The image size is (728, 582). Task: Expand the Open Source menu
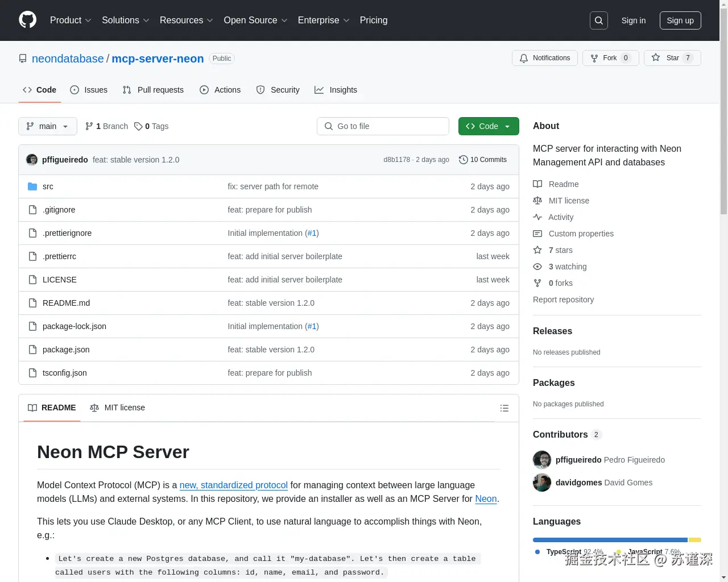pos(255,20)
